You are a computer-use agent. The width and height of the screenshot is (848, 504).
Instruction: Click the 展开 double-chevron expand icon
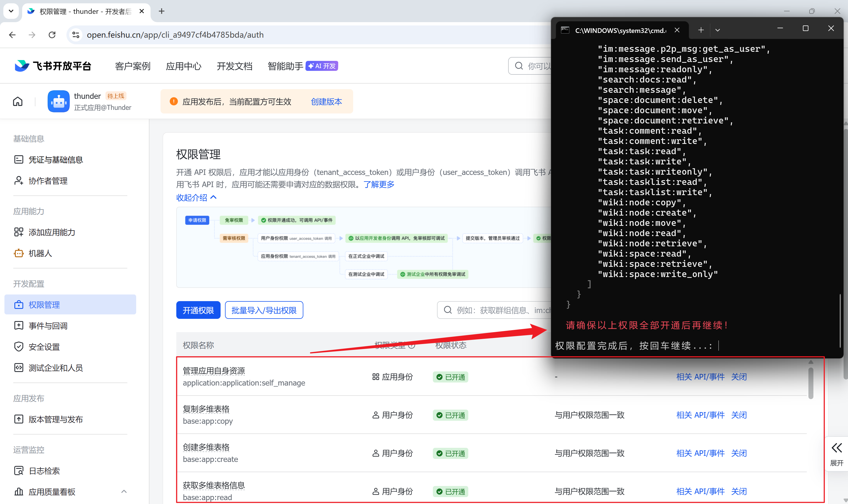click(x=836, y=448)
